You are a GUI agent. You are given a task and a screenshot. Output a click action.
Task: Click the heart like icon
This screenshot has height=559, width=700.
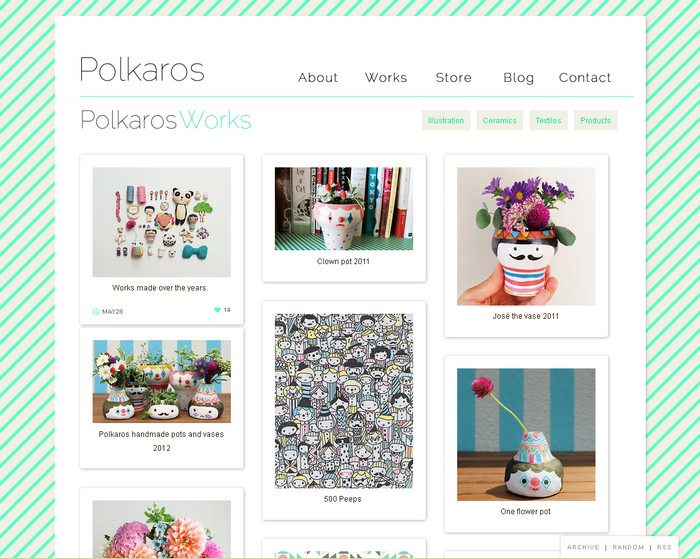(x=217, y=310)
